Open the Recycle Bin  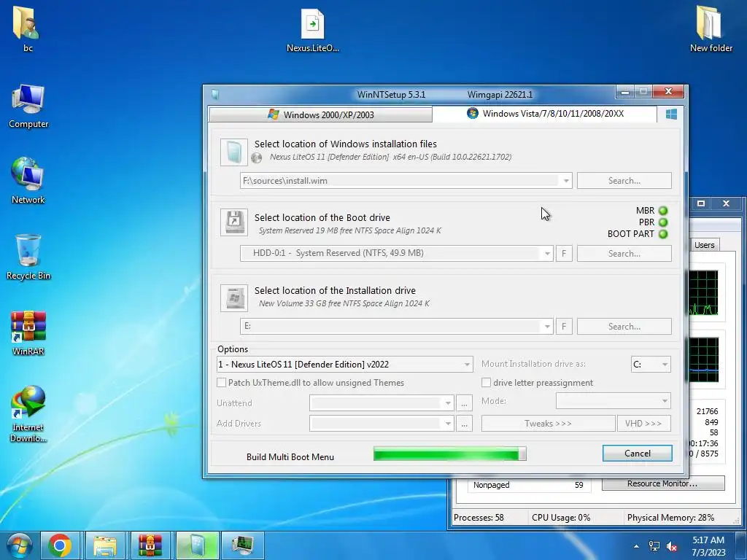pos(28,257)
